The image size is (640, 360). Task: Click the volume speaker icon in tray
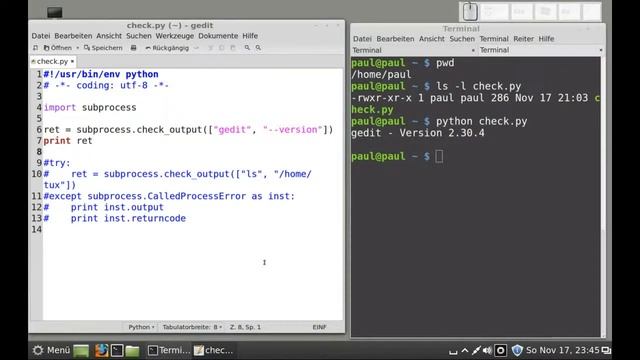pos(487,350)
